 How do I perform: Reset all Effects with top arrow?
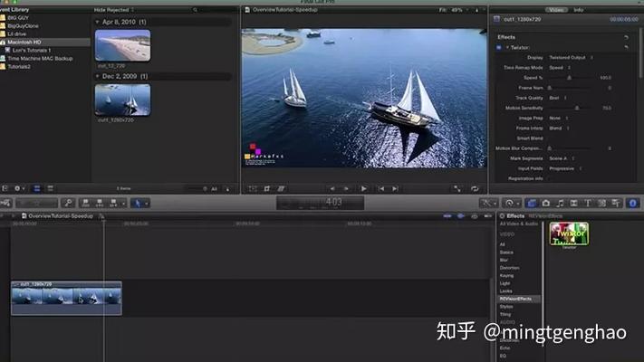point(626,37)
